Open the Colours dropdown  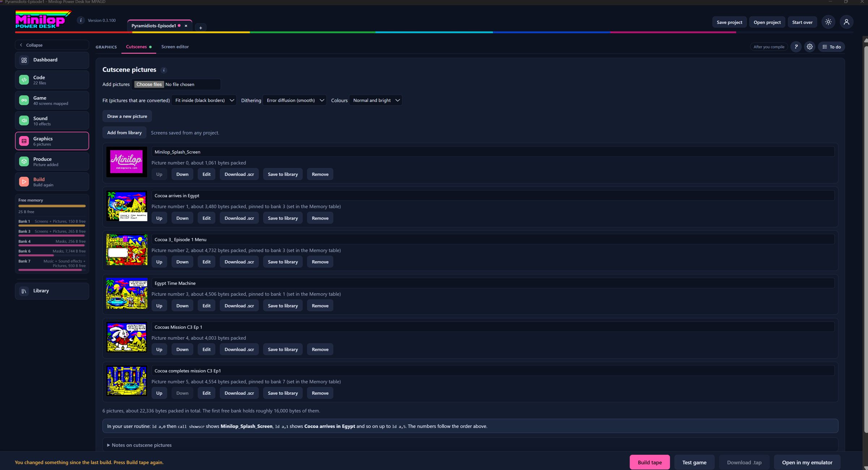tap(375, 100)
